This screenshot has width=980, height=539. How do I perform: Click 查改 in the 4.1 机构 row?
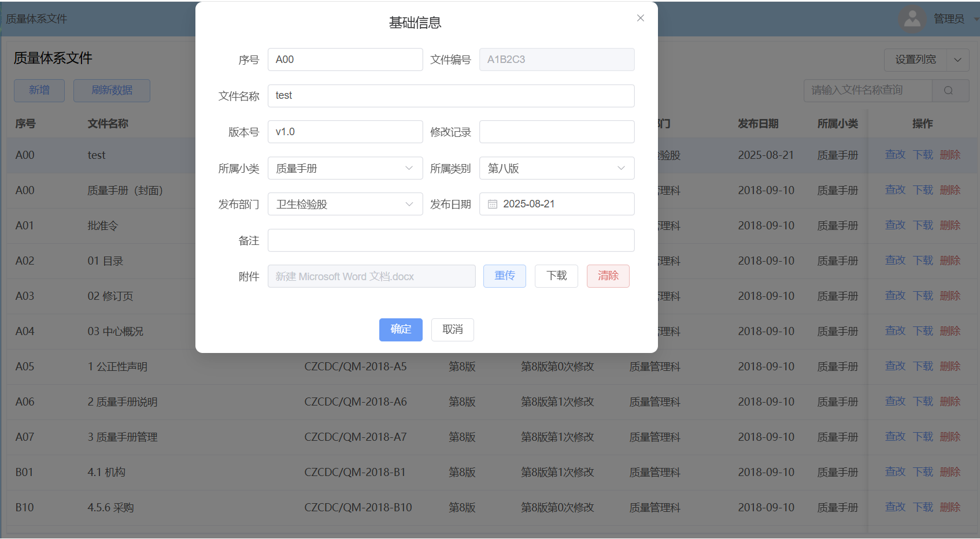(895, 472)
